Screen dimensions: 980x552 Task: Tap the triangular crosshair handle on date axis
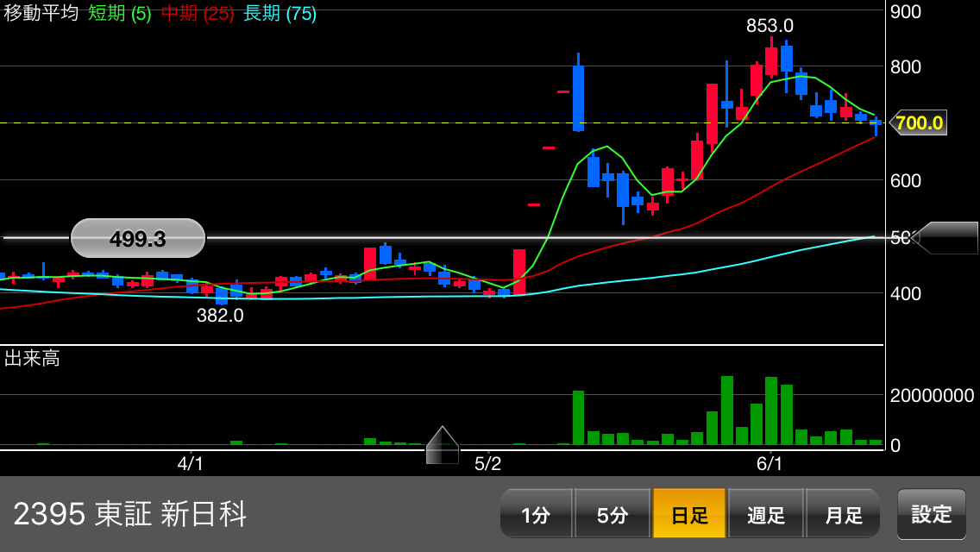coord(443,445)
